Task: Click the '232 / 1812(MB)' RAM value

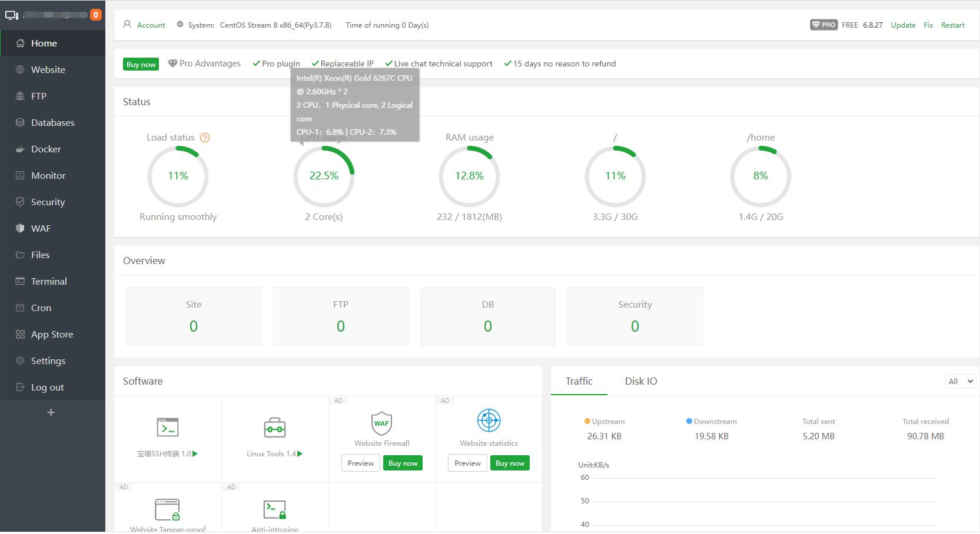Action: click(469, 217)
